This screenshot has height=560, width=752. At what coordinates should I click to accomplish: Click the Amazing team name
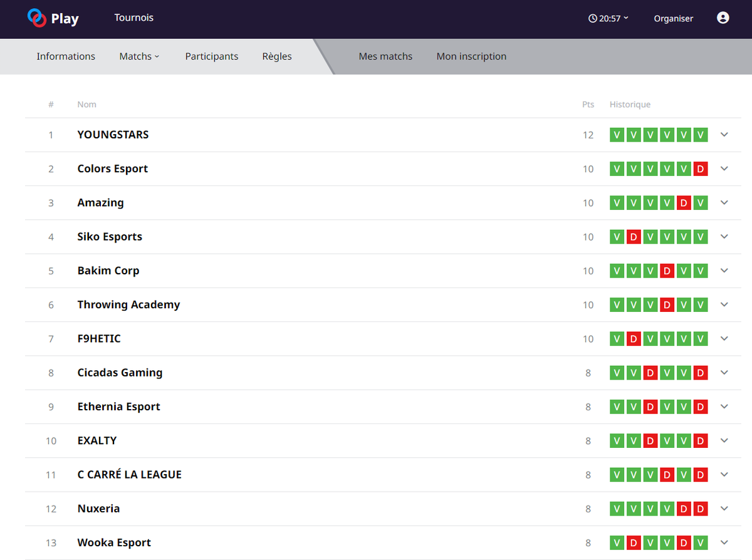(x=100, y=203)
